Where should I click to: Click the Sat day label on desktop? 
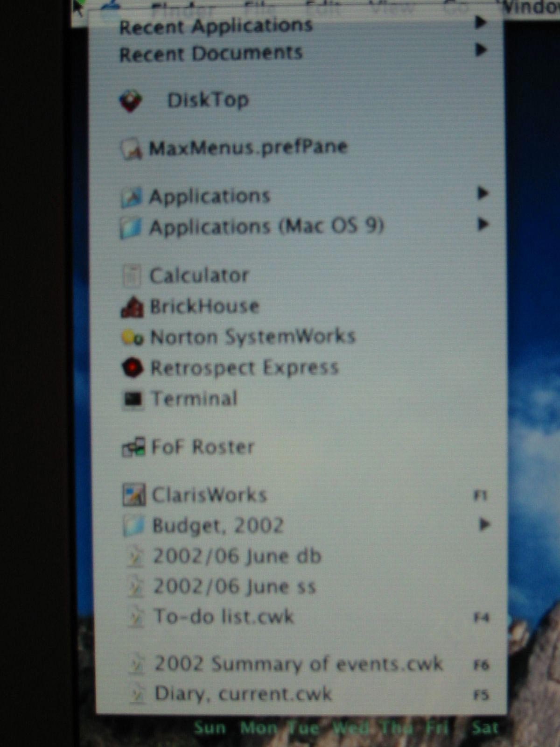tap(485, 727)
